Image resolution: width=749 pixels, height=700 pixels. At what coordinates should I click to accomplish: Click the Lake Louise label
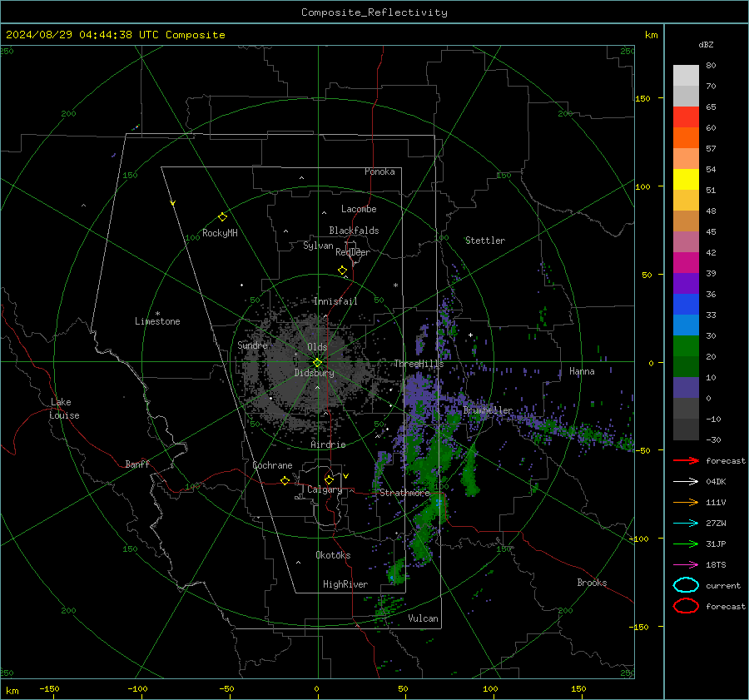pyautogui.click(x=65, y=409)
